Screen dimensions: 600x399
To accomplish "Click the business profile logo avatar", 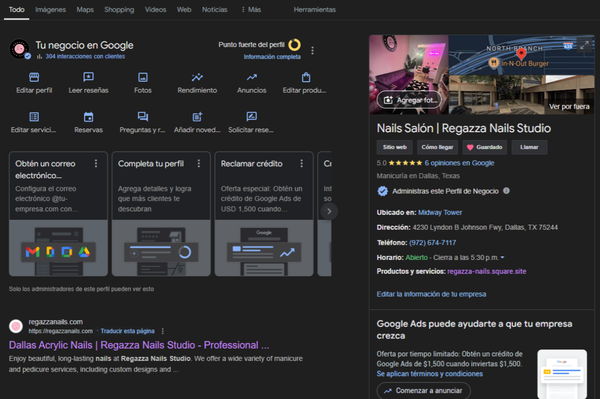I will pyautogui.click(x=19, y=49).
